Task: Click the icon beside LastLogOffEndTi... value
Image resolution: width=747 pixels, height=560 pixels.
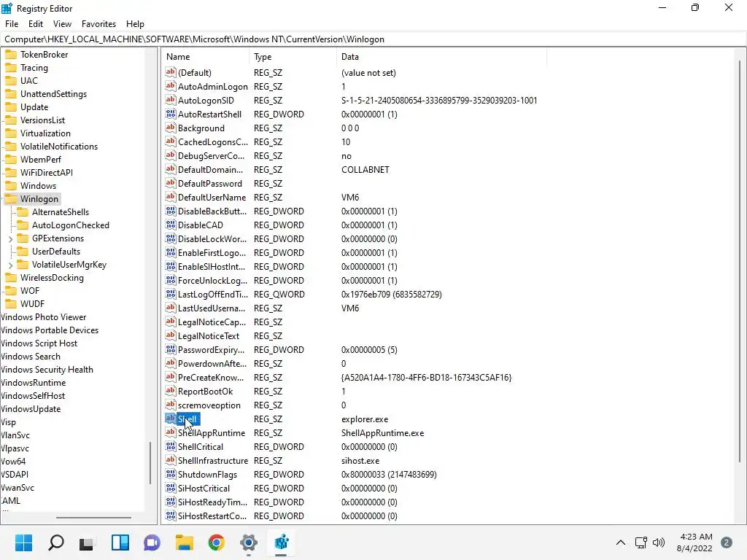Action: tap(171, 294)
